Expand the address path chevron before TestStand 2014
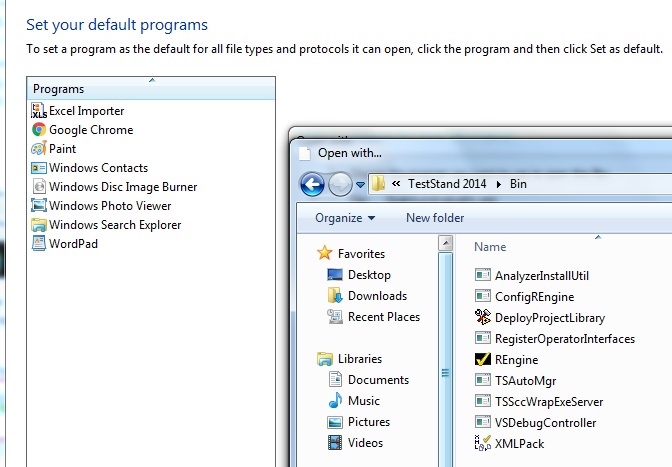 click(396, 184)
